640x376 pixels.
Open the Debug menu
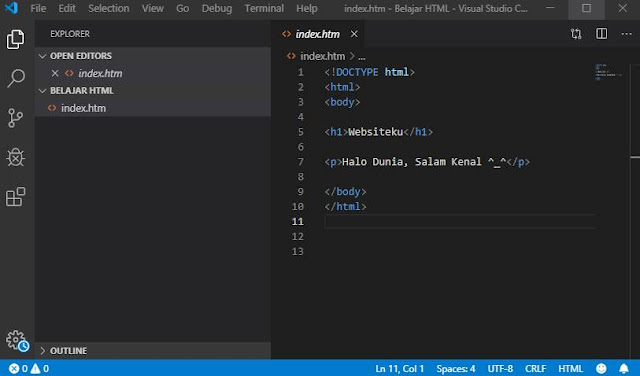tap(217, 8)
